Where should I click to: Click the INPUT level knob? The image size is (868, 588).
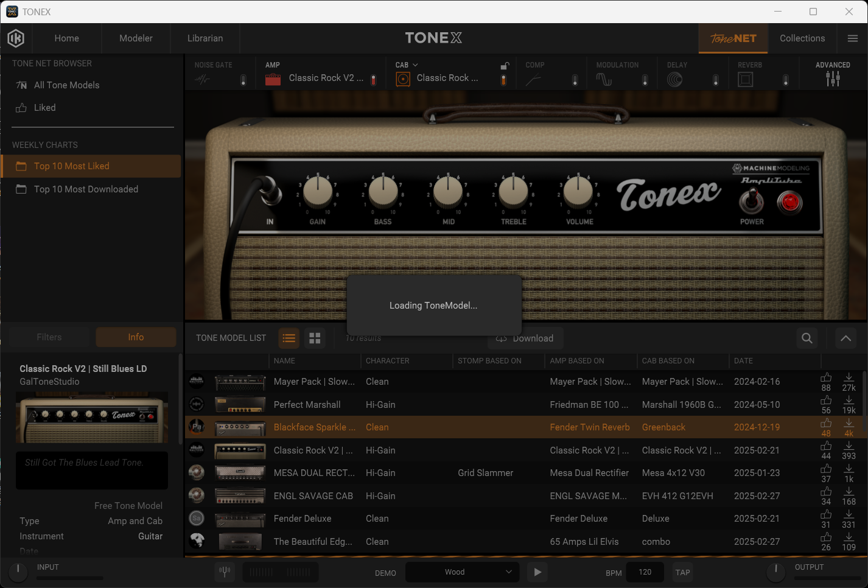click(18, 571)
